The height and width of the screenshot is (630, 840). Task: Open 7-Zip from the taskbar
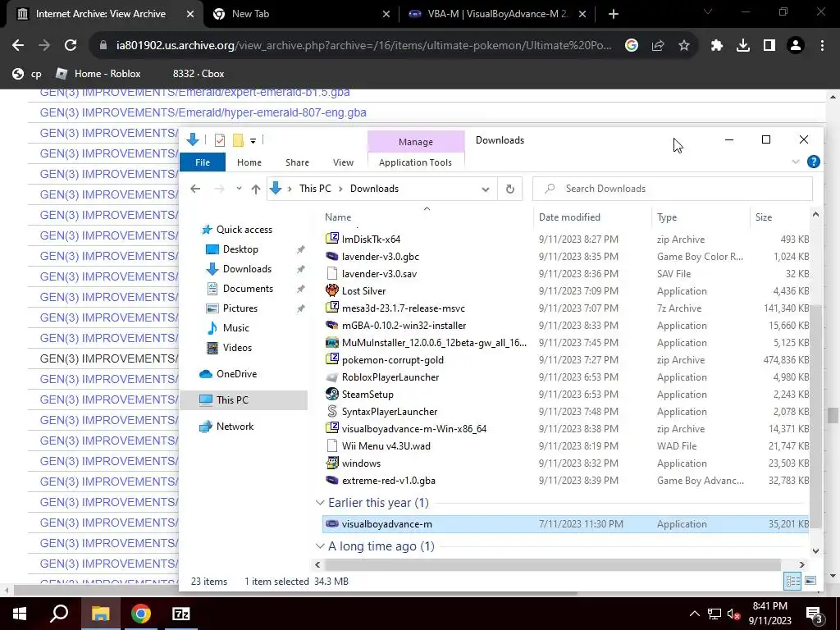(181, 614)
